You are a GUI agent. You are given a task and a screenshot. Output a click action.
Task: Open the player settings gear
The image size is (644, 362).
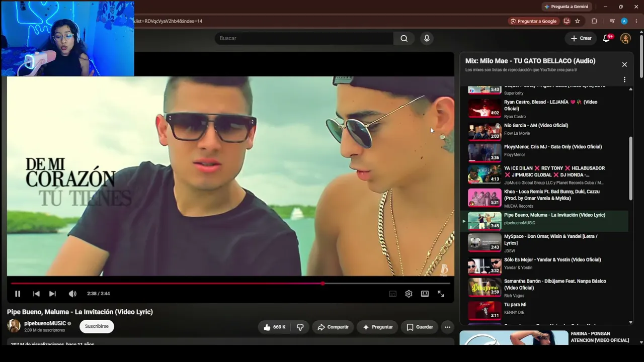tap(409, 294)
